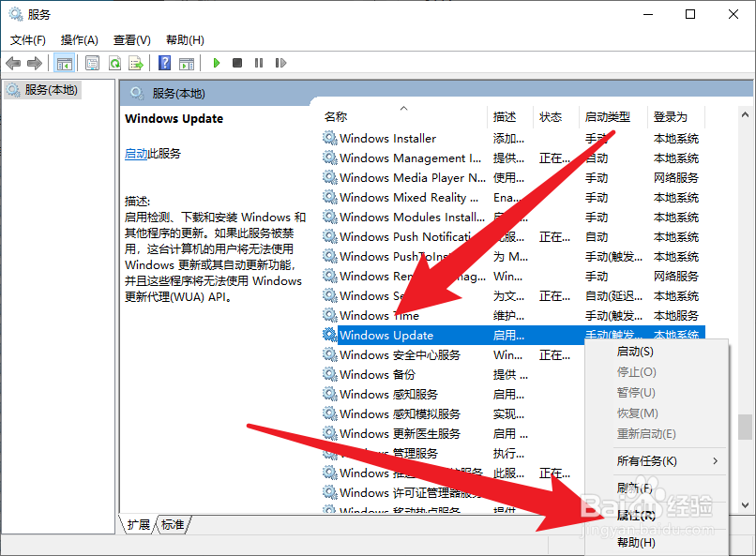Click gear icon beside Windows Update row
This screenshot has width=756, height=556.
tap(330, 335)
